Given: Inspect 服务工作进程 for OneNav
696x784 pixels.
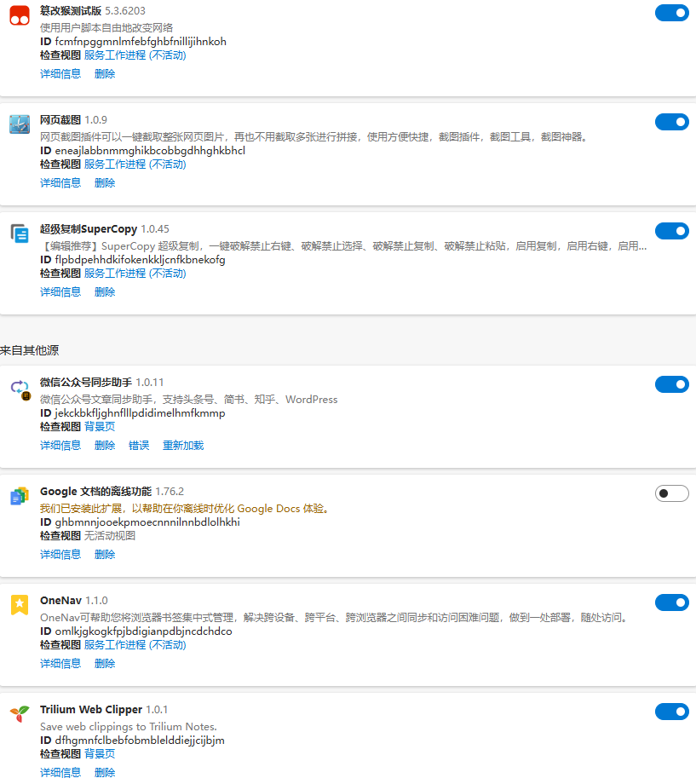Looking at the screenshot, I should pyautogui.click(x=135, y=645).
